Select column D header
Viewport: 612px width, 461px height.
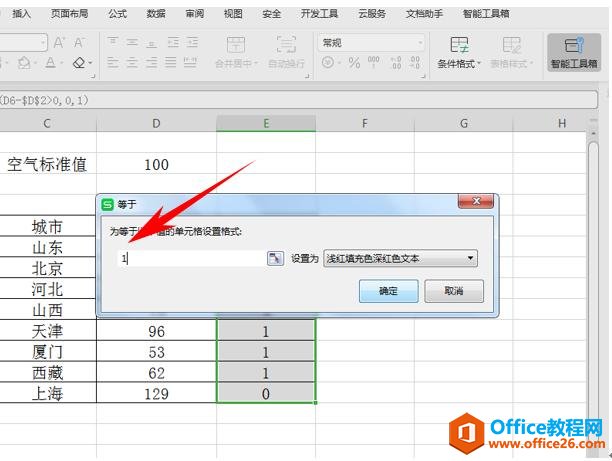[x=156, y=123]
